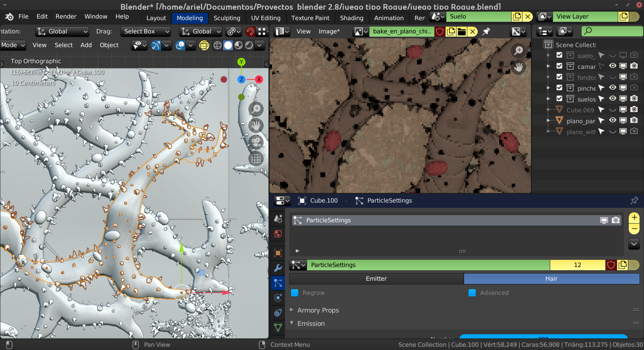Open image file with the folder icon
This screenshot has width=644, height=350.
pos(462,31)
